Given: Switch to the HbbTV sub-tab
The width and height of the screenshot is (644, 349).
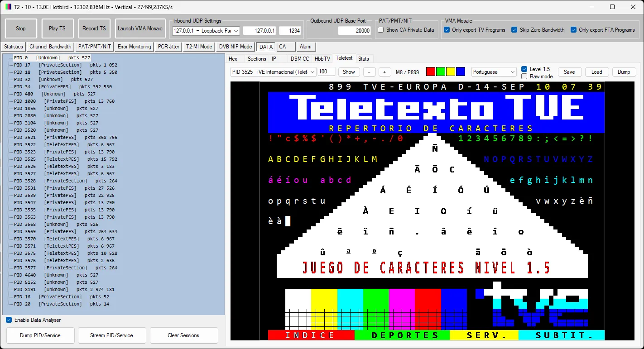Looking at the screenshot, I should [322, 58].
